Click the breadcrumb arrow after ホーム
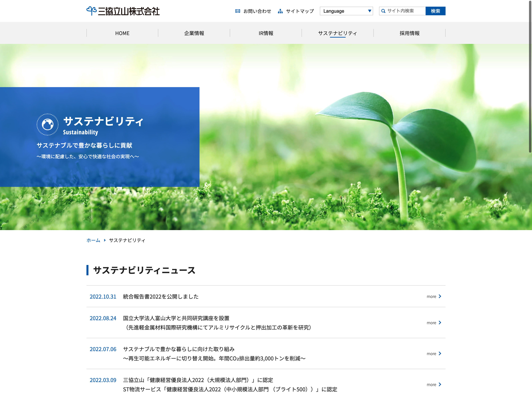 105,240
